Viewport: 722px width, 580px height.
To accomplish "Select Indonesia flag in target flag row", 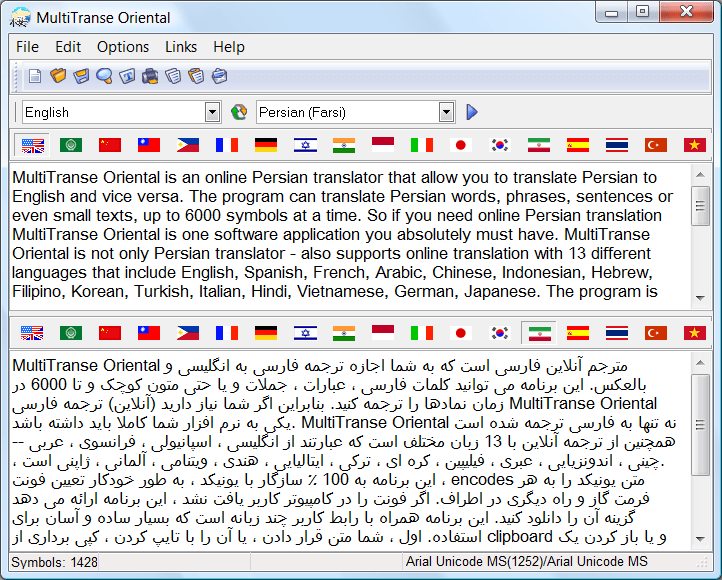I will tap(383, 332).
